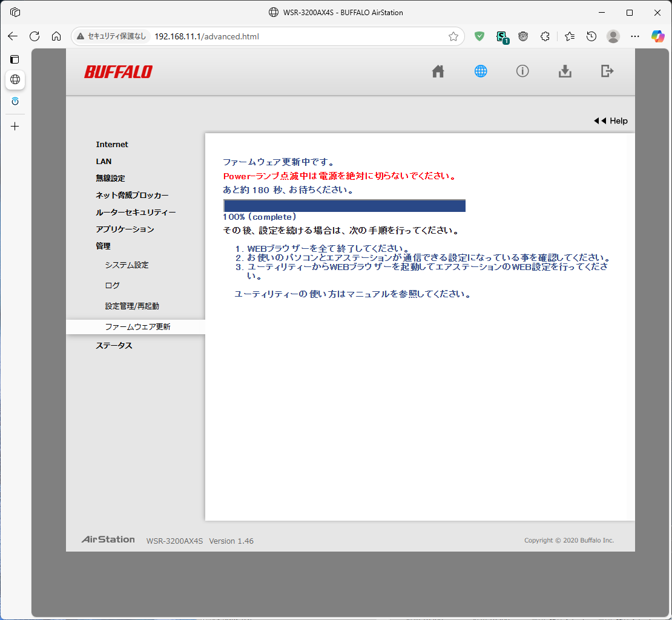Reload the page with the browser refresh icon
Screen dimensions: 672x620
(35, 36)
